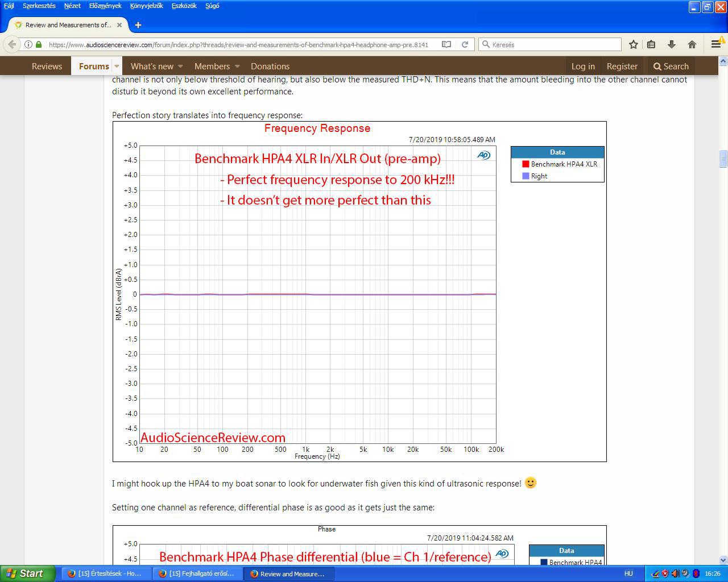Open the downloads arrow panel
The height and width of the screenshot is (582, 728).
[672, 44]
